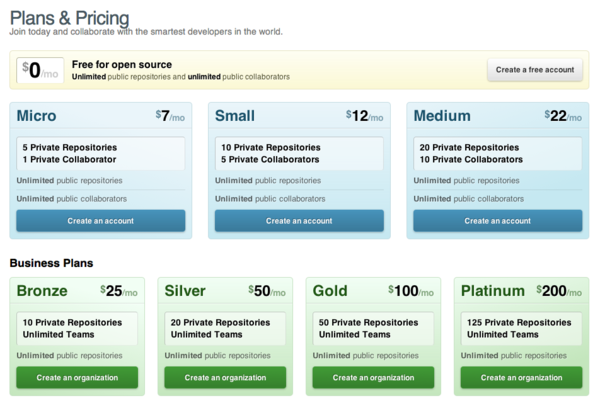Create an account under Medium plan
The width and height of the screenshot is (600, 408).
(x=498, y=221)
